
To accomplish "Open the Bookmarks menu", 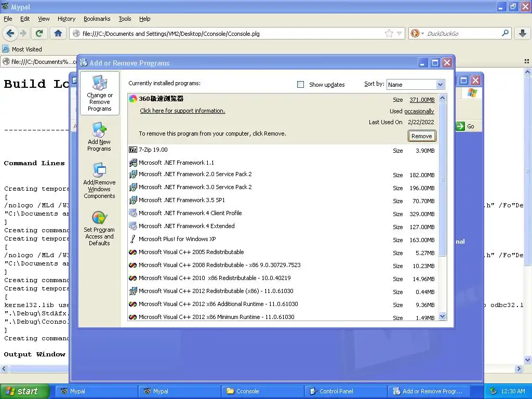I will [x=97, y=19].
